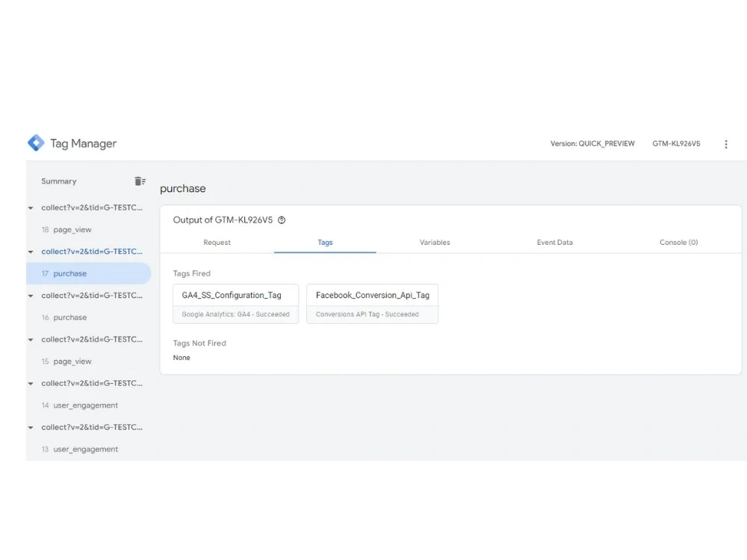This screenshot has height=560, width=747.
Task: Click the Tags Not Fired section label
Action: point(199,343)
